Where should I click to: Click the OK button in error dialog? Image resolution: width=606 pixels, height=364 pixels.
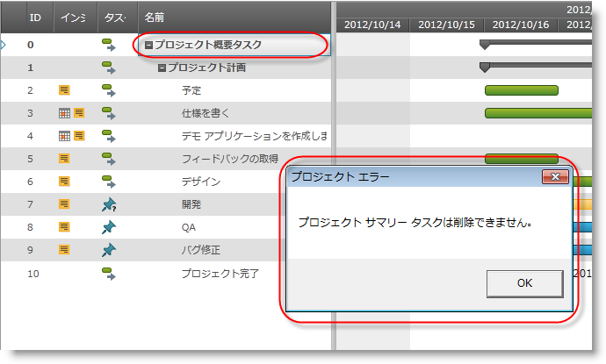(x=524, y=283)
